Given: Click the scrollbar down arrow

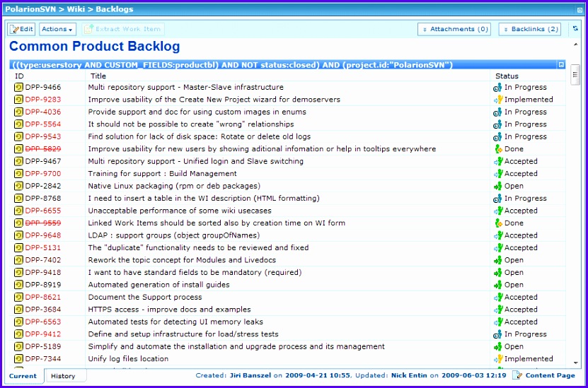Looking at the screenshot, I should [x=576, y=363].
